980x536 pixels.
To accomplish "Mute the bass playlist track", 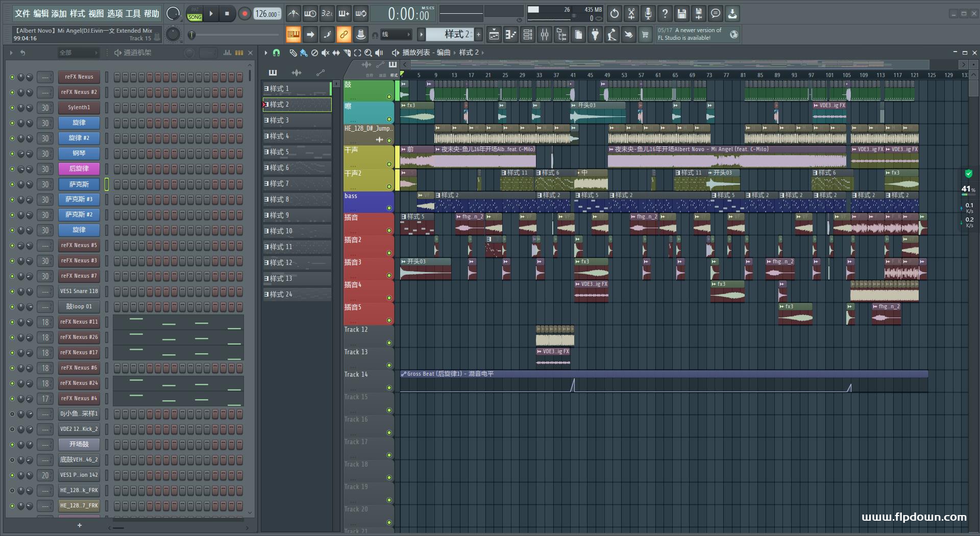I will (389, 208).
